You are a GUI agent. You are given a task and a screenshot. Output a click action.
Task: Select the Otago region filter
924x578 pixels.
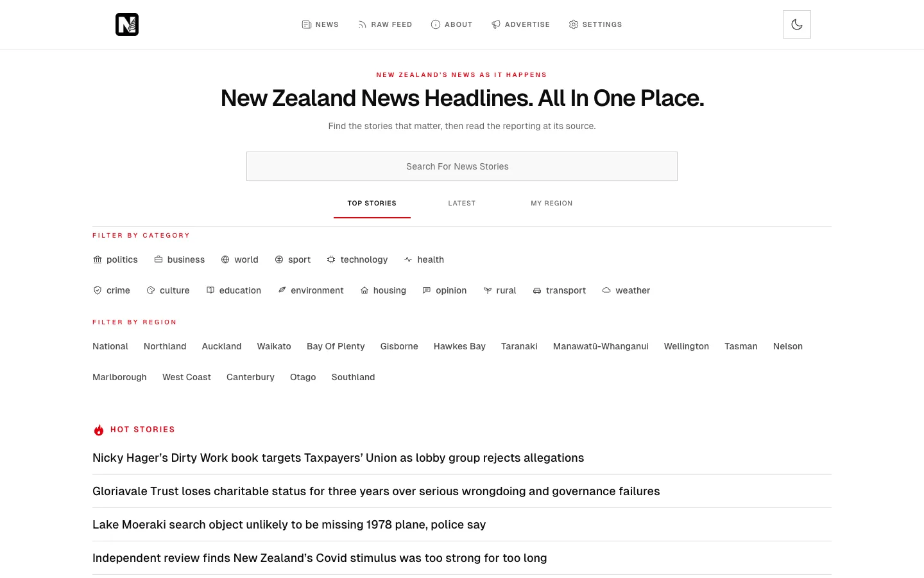coord(303,377)
